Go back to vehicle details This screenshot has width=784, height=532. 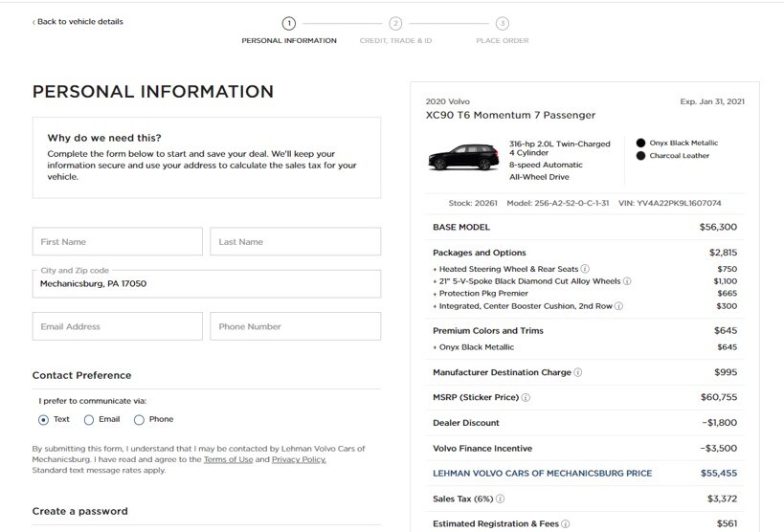pos(78,21)
